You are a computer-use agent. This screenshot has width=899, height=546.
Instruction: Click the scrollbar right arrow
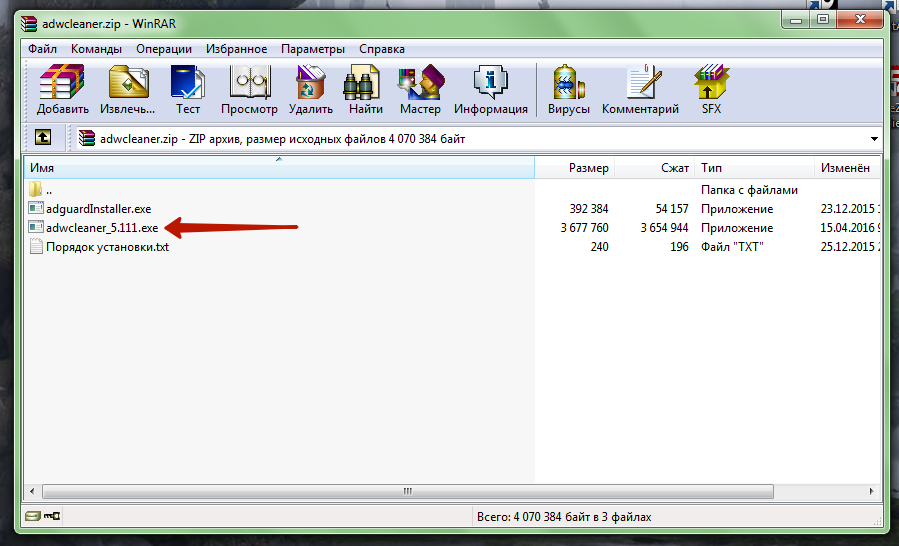(x=871, y=492)
